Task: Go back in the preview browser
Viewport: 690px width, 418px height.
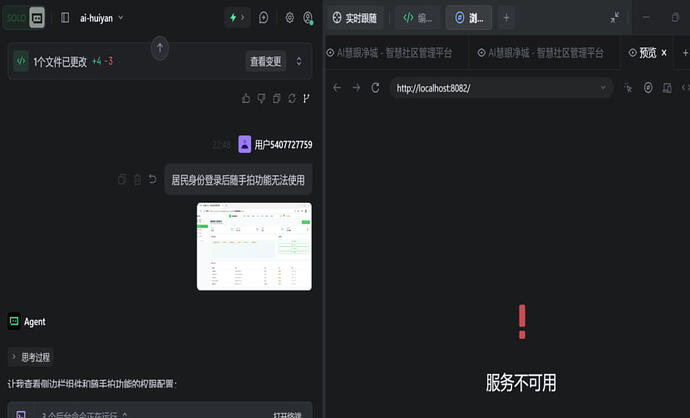Action: click(x=337, y=88)
